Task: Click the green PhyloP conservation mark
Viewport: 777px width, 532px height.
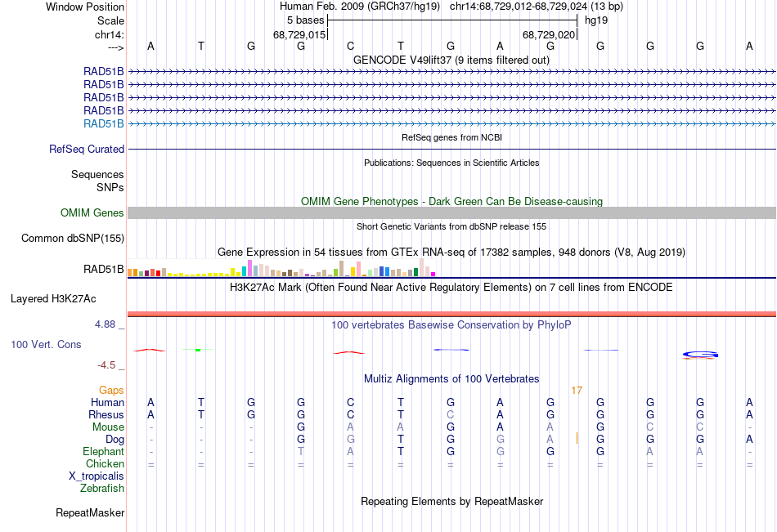Action: click(x=198, y=350)
